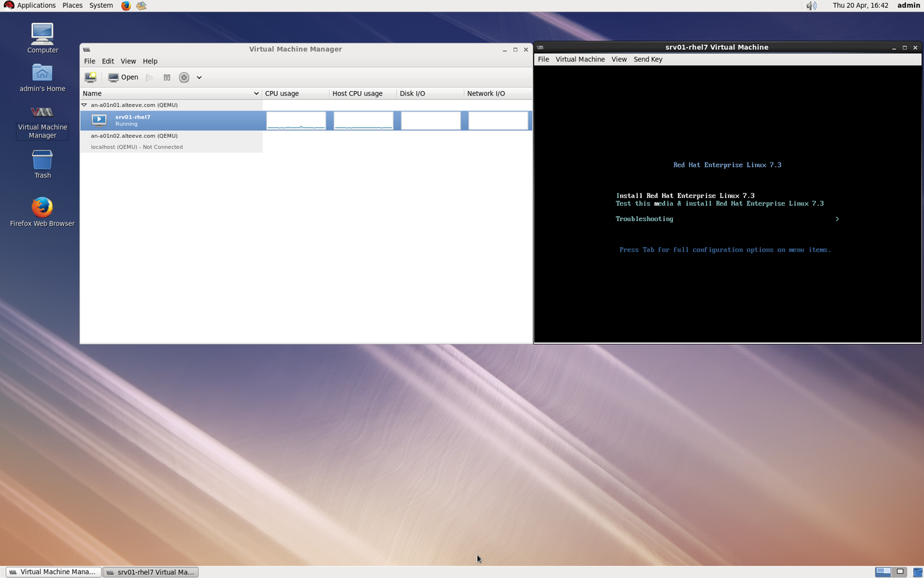924x578 pixels.
Task: Click the Run VM play icon
Action: point(149,77)
